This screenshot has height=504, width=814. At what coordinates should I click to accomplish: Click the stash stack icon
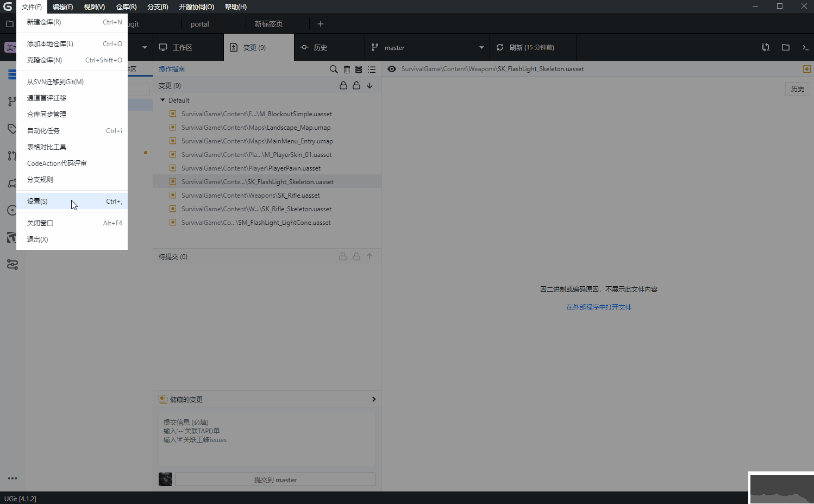pyautogui.click(x=359, y=70)
